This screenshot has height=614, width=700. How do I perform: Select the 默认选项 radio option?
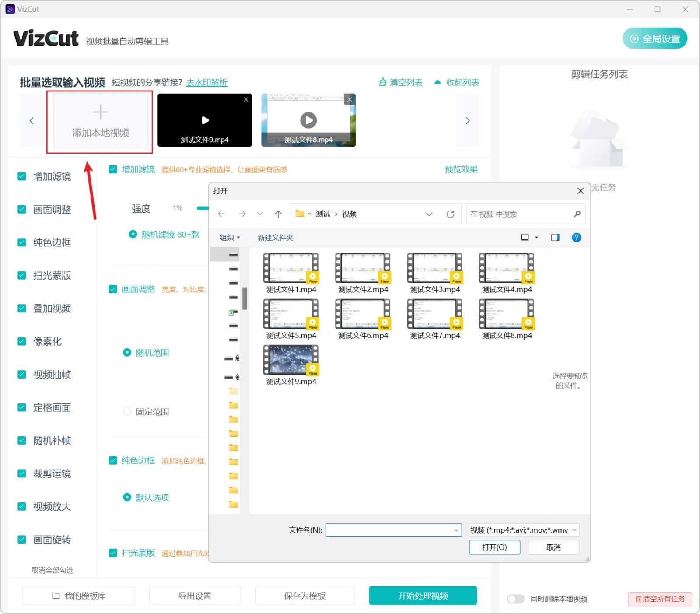click(x=127, y=497)
